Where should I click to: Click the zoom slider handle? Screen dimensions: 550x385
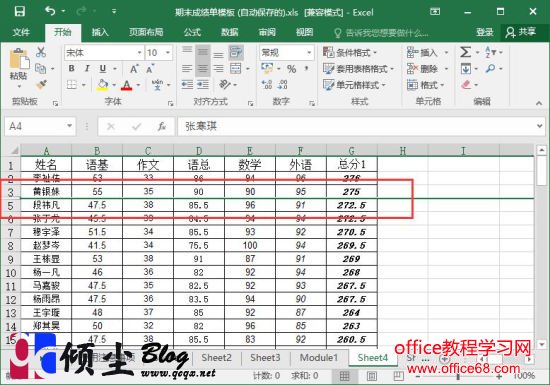pos(458,376)
